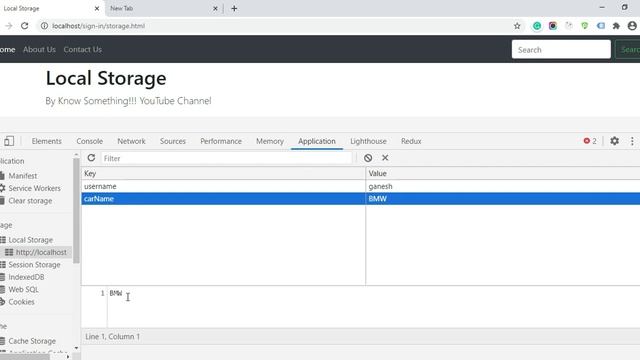Open a new browser tab with plus
Screen dimensions: 640x360
click(234, 8)
